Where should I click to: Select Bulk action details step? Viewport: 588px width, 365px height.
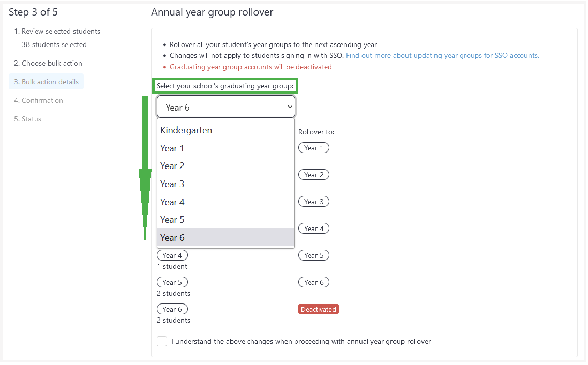(x=46, y=82)
